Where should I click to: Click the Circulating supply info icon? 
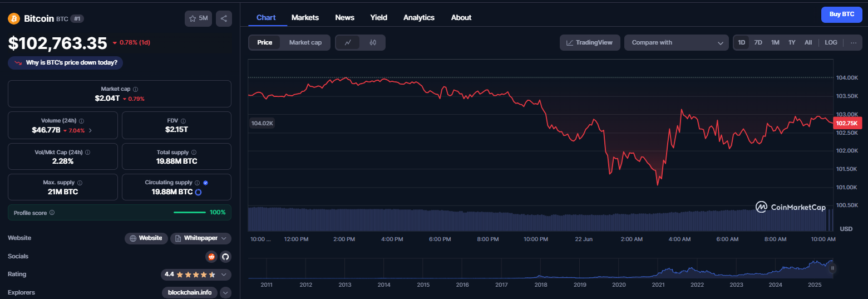point(198,183)
